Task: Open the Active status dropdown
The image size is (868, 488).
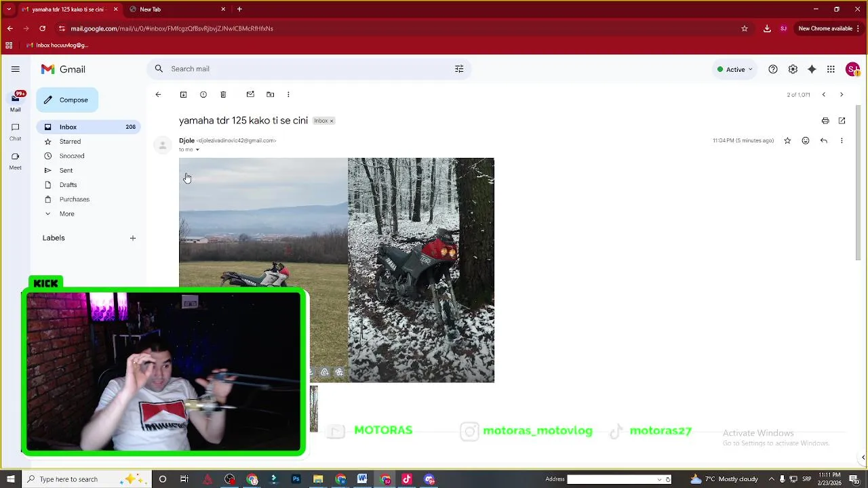Action: pos(735,69)
